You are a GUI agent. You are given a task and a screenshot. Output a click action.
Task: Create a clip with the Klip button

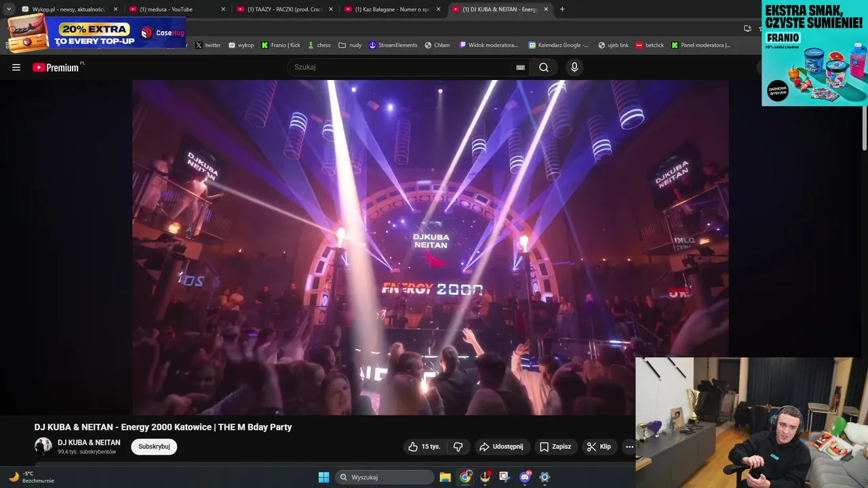599,447
